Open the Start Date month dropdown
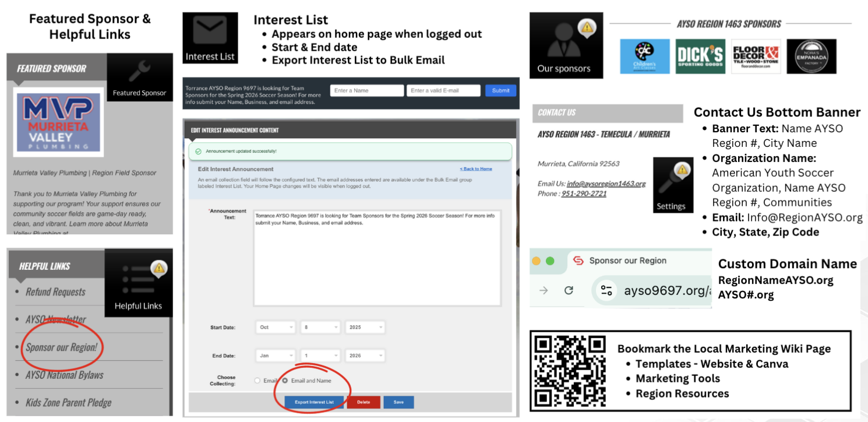 275,328
